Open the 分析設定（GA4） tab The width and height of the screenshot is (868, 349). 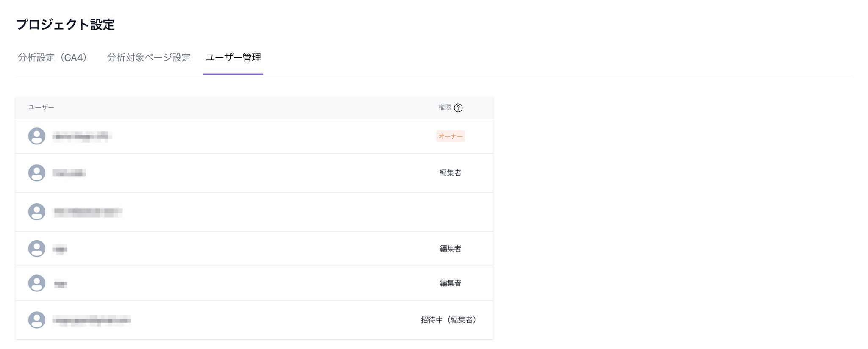click(x=53, y=58)
